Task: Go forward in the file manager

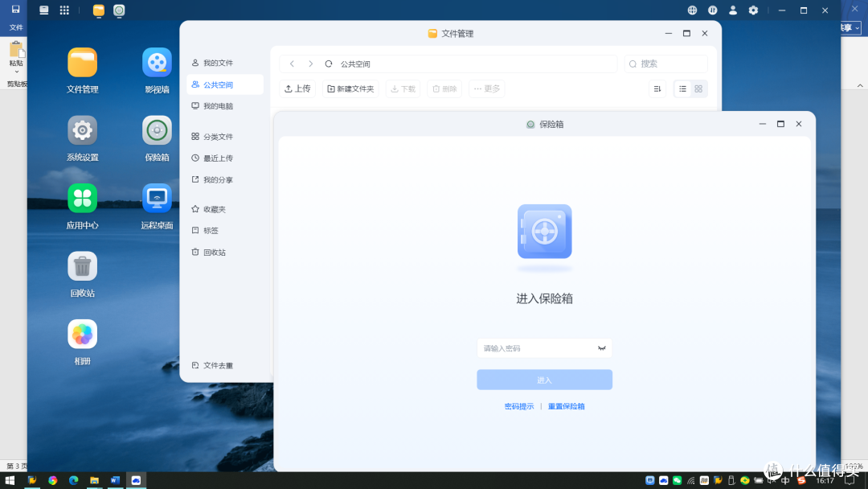Action: [x=310, y=64]
